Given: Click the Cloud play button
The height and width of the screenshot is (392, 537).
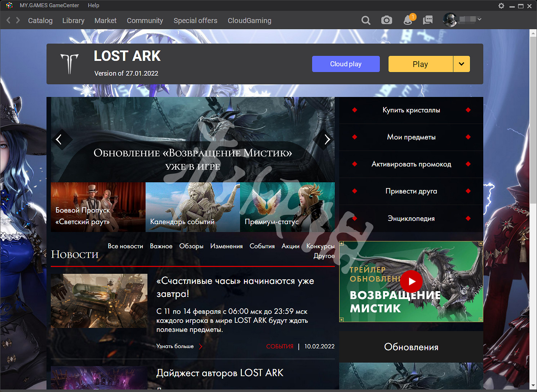Looking at the screenshot, I should (x=346, y=64).
